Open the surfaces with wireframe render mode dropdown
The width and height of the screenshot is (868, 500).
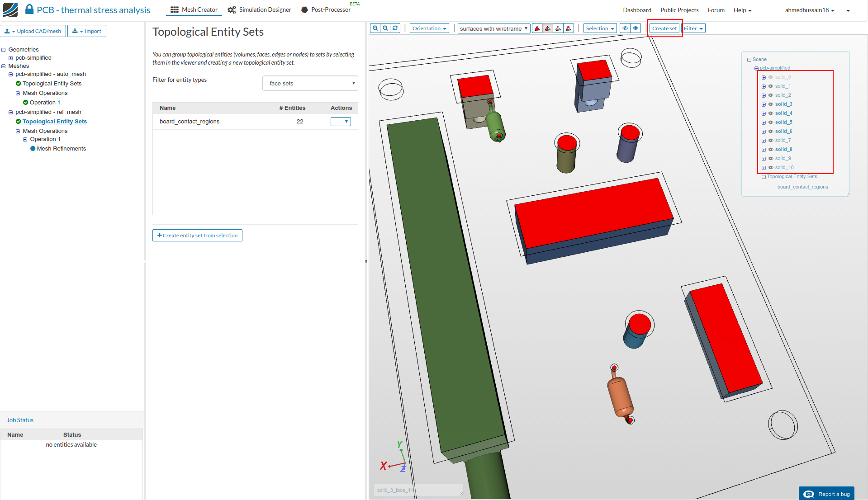[493, 28]
